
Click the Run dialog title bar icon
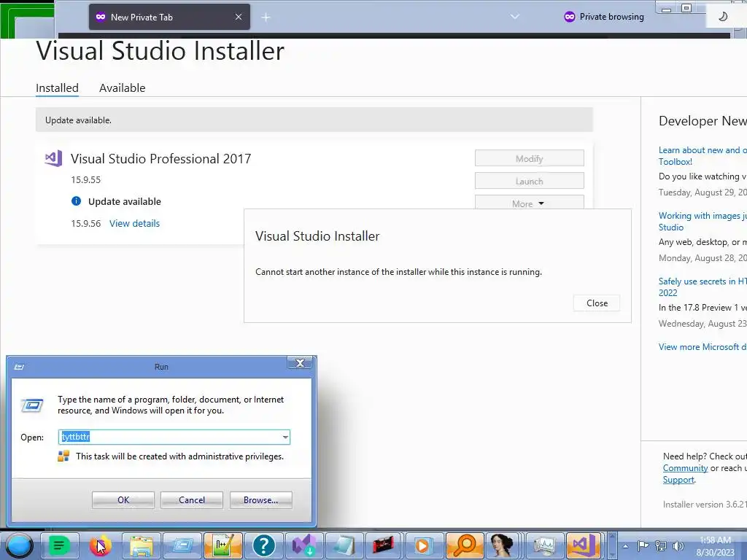20,367
